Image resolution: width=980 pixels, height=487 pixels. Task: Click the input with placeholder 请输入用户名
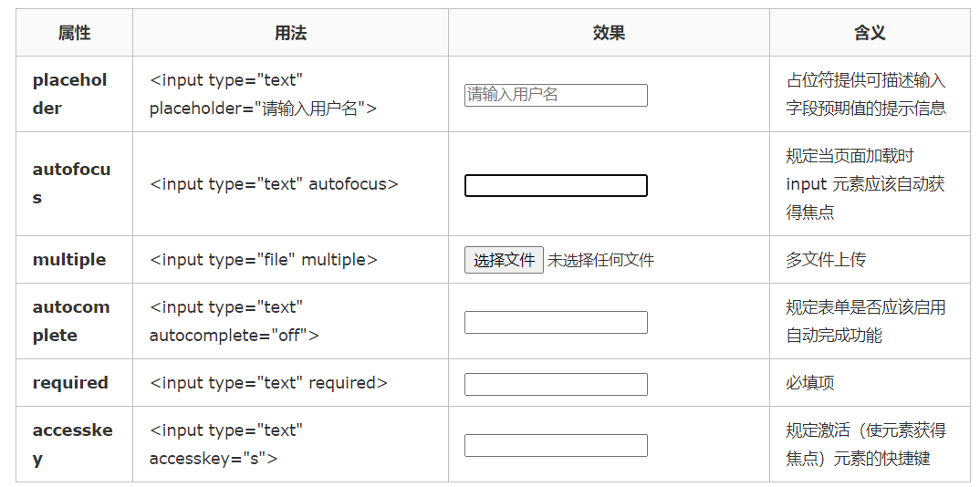point(556,95)
